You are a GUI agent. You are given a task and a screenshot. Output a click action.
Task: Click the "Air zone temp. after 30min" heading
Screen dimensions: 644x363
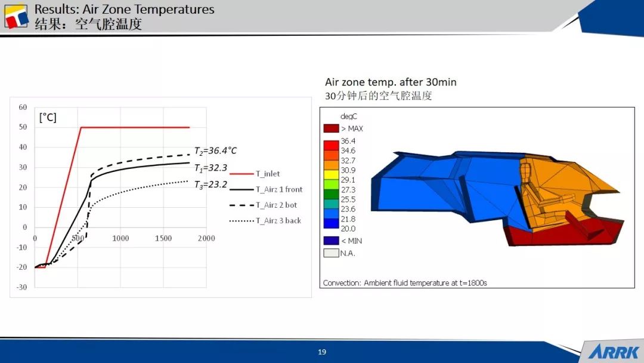[x=391, y=82]
